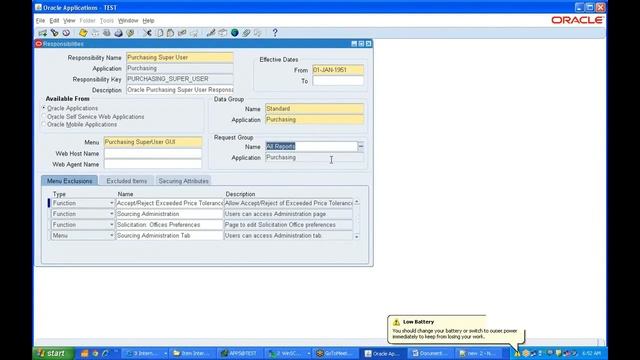Screen dimensions: 640x360
Task: Open the Tools menu
Action: [x=107, y=20]
